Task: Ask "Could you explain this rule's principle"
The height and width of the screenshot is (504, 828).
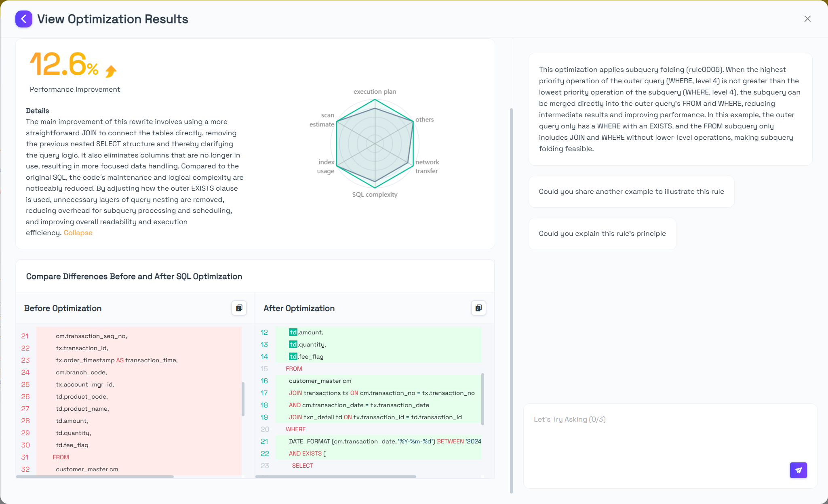Action: pyautogui.click(x=602, y=233)
